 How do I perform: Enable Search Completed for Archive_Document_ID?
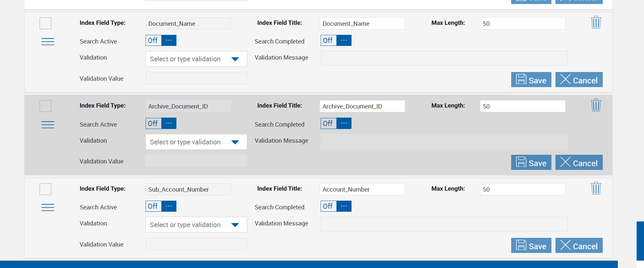tap(336, 123)
